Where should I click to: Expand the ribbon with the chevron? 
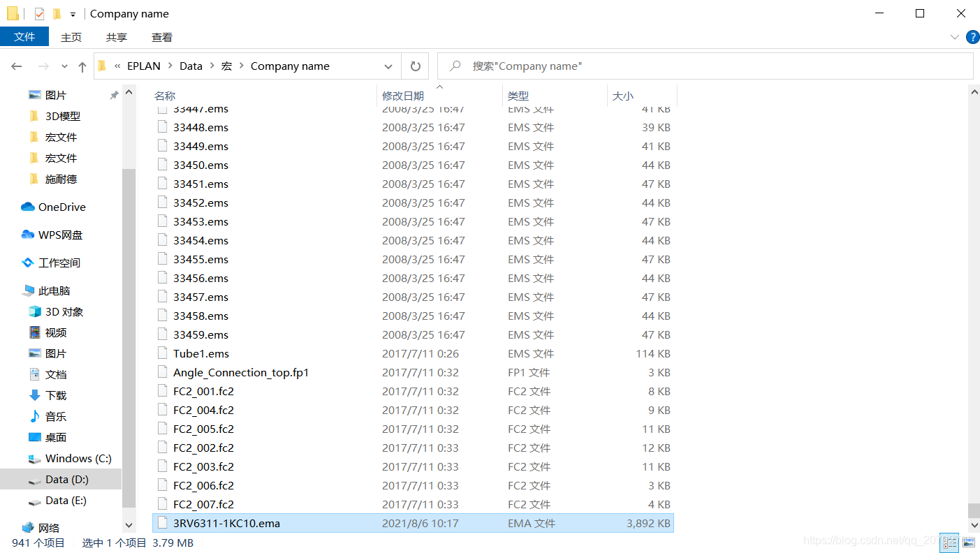click(x=955, y=37)
